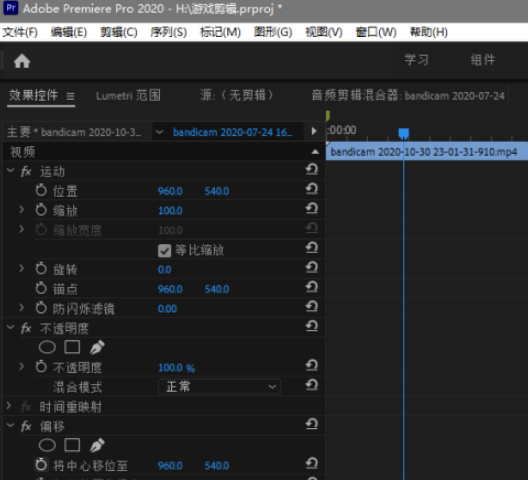Collapse the 运动 effect group
Viewport: 528px width, 480px height.
pyautogui.click(x=10, y=170)
